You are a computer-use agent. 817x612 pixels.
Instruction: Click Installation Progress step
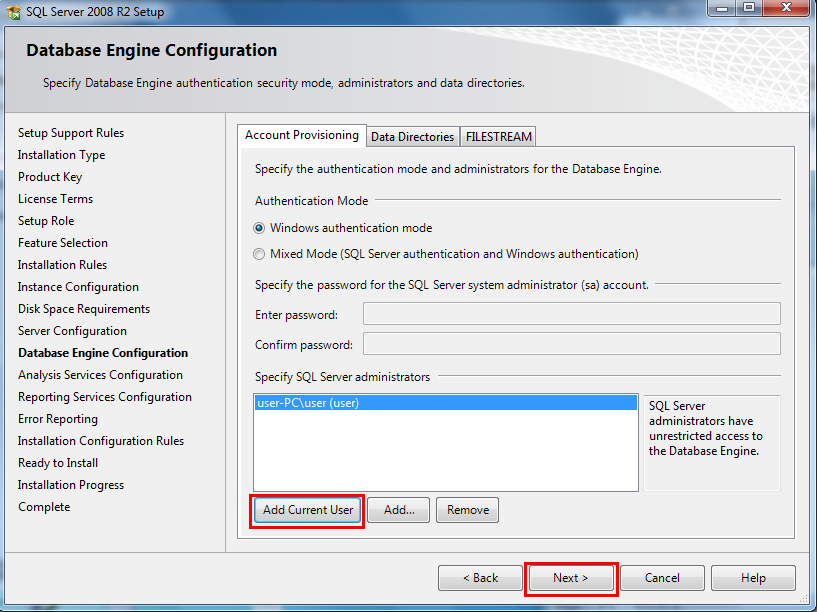pos(71,485)
